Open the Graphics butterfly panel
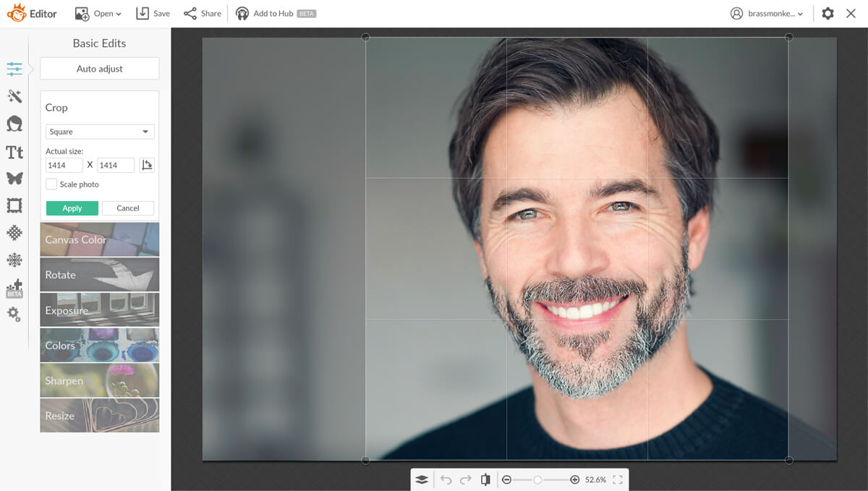Screen dimensions: 868x491 (x=14, y=179)
